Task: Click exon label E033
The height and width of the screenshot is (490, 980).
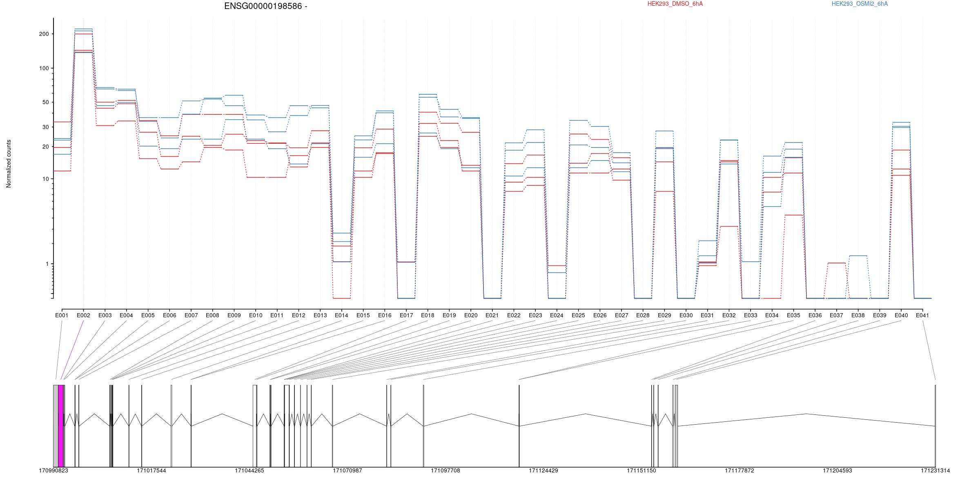Action: coord(751,316)
